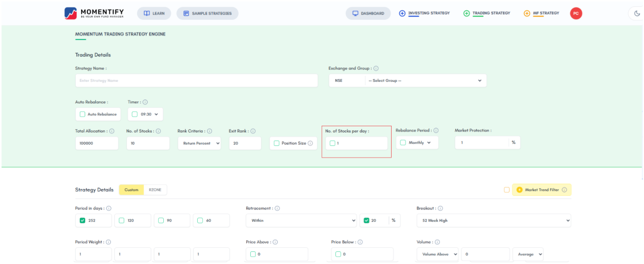
Task: Click info icon beside Rank Criteria
Action: point(209,131)
